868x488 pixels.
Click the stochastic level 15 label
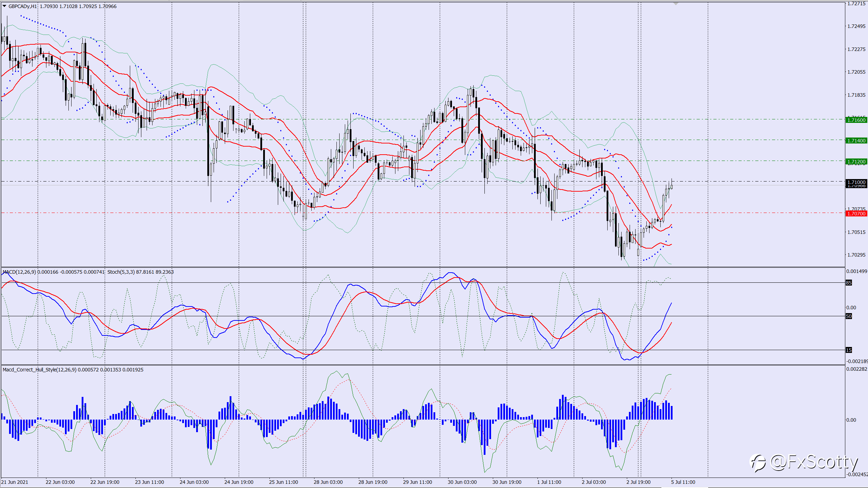coord(849,350)
